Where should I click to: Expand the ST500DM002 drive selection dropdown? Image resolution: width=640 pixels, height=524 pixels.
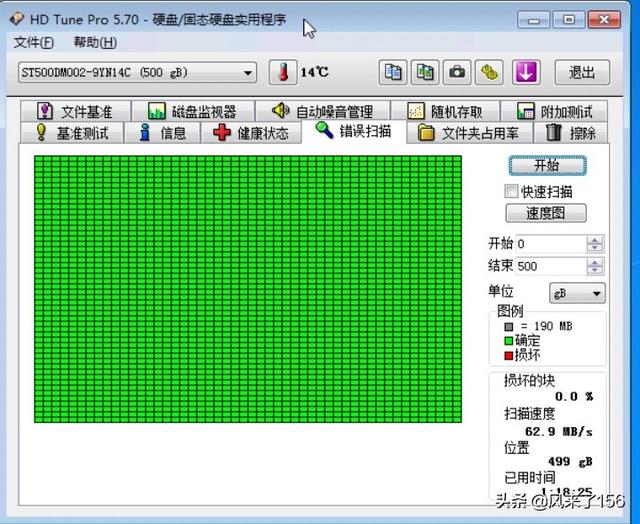pyautogui.click(x=137, y=73)
